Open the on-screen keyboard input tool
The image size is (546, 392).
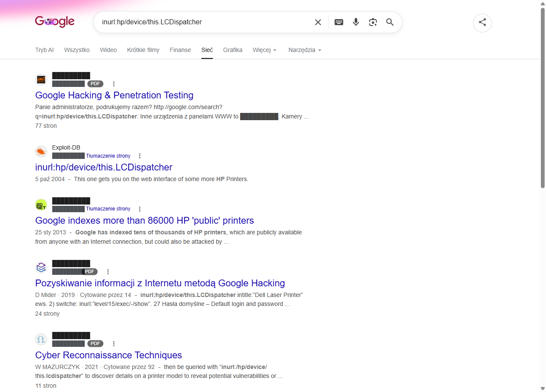click(x=339, y=22)
